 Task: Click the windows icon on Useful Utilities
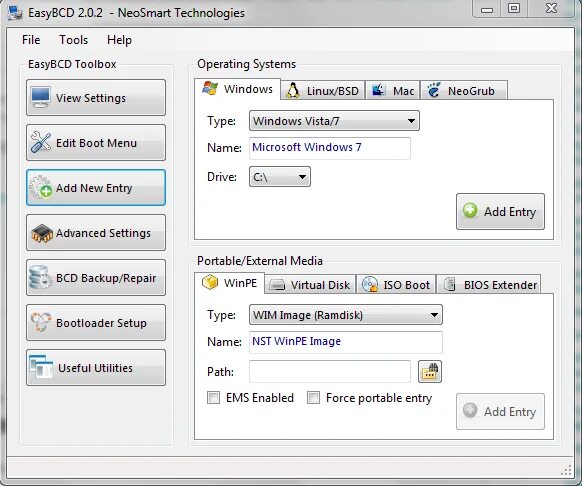tap(41, 367)
